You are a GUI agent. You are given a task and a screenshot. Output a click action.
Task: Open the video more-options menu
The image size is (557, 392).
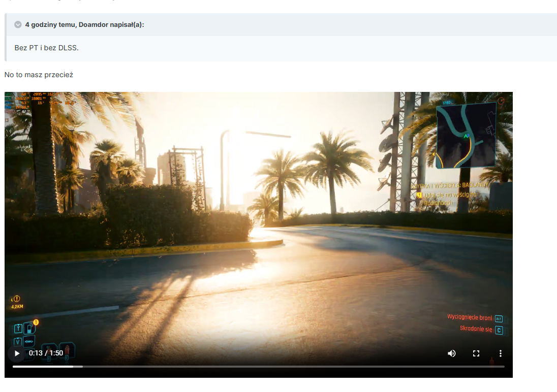click(x=501, y=353)
